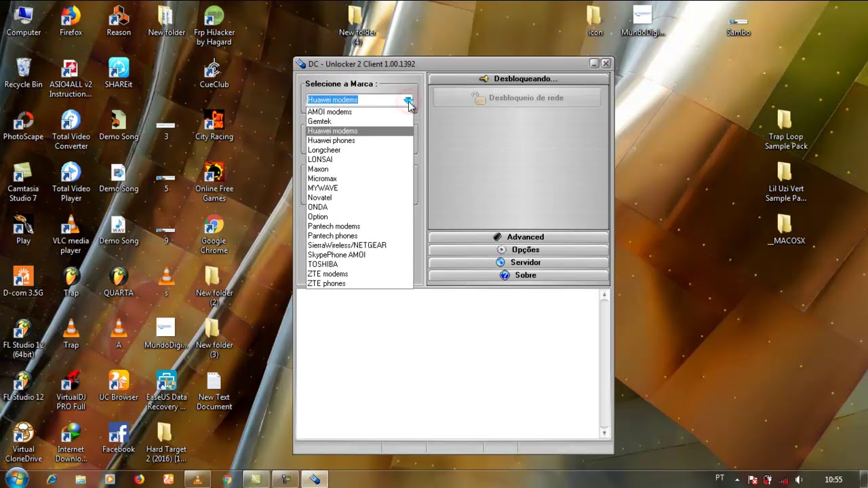
Task: Open the VirtualDJ PRO Full shortcut
Action: [x=71, y=391]
